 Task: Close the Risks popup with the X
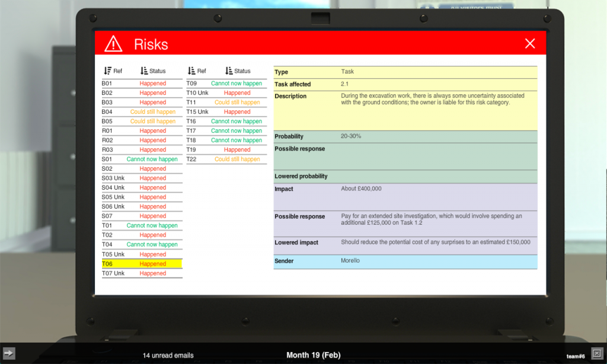coord(529,43)
